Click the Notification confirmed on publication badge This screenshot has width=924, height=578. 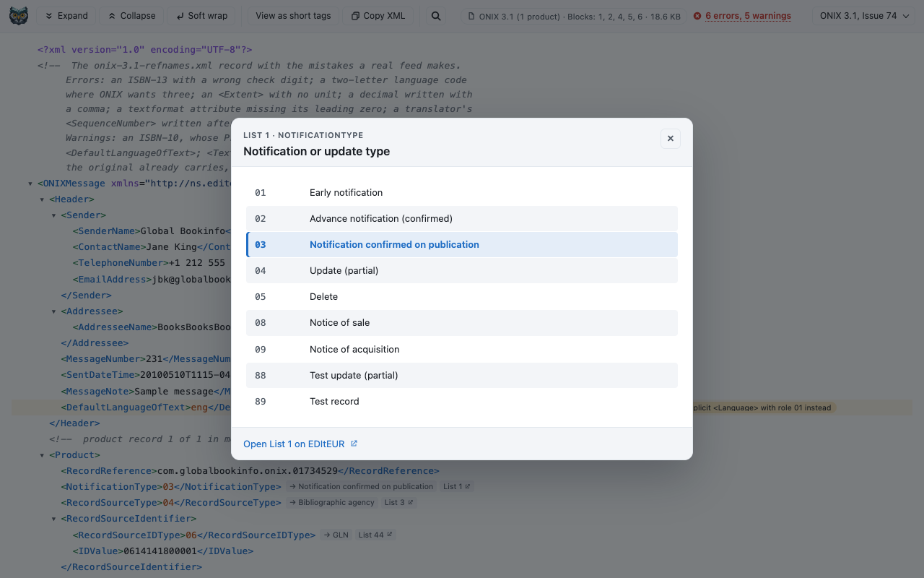tap(361, 487)
